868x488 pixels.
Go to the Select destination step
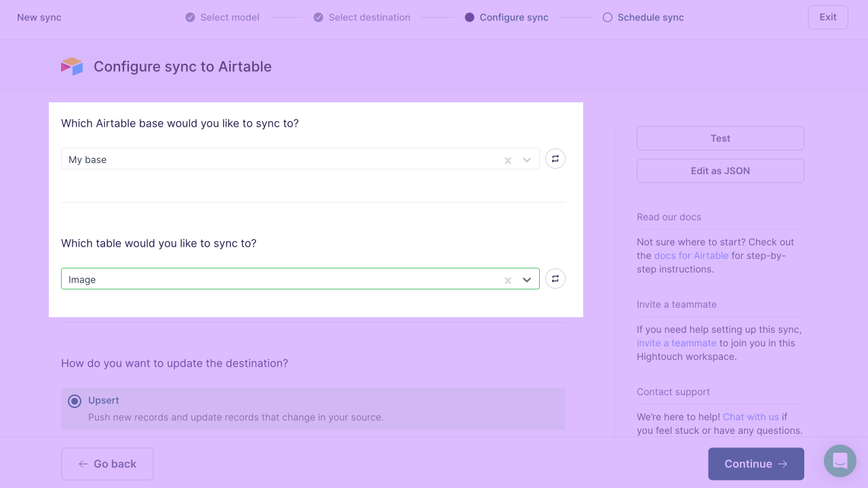click(362, 18)
